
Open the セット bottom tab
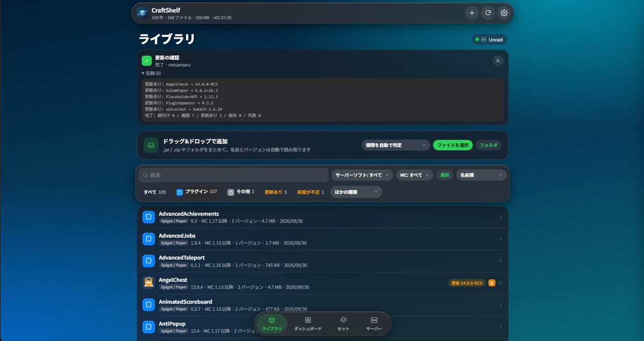(343, 323)
